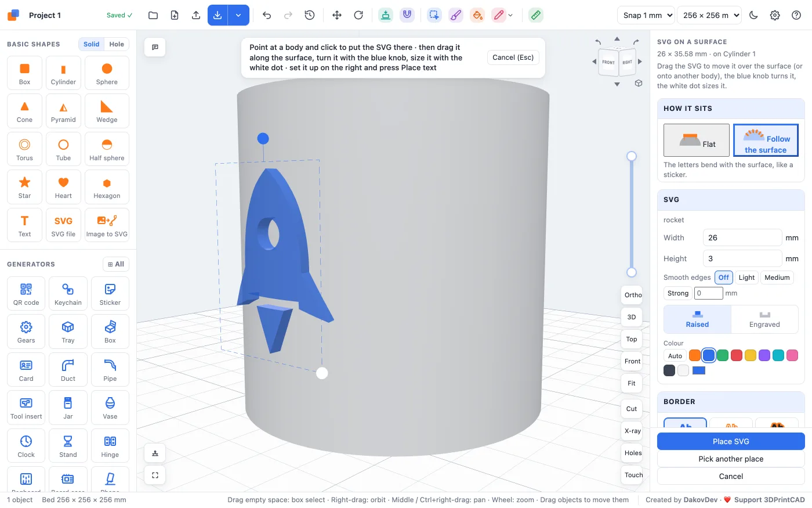Open the Image to SVG tool
This screenshot has height=508, width=812.
click(107, 225)
